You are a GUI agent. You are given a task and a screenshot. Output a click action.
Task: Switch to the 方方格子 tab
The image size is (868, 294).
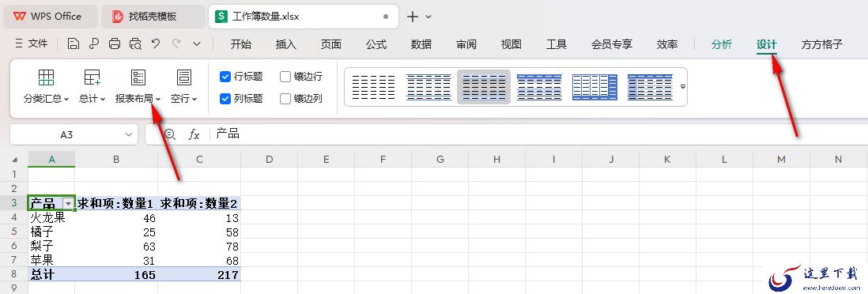click(822, 45)
